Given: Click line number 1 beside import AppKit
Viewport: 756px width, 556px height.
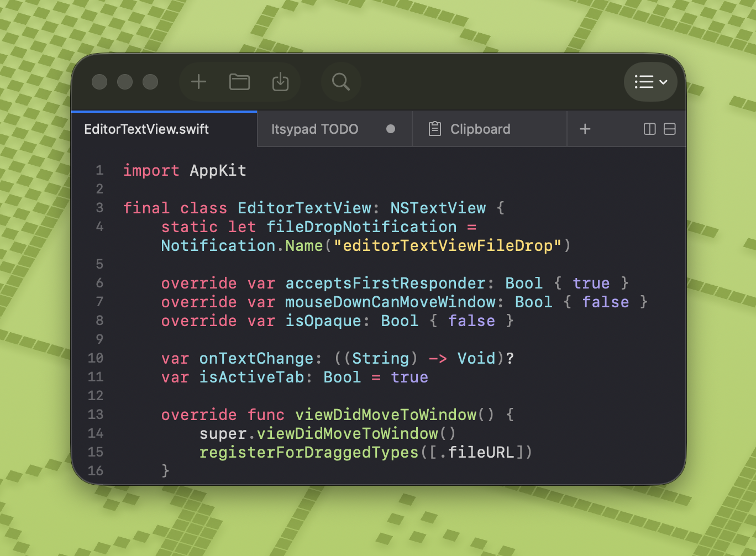Looking at the screenshot, I should (x=99, y=170).
